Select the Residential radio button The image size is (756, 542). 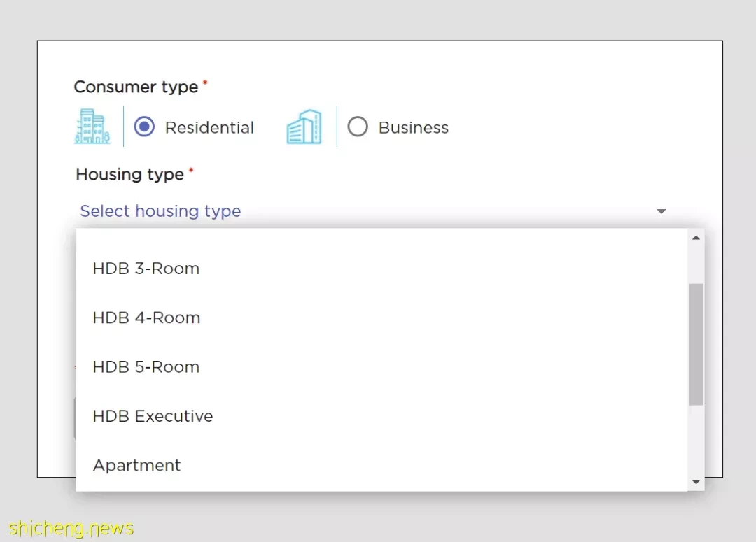144,127
